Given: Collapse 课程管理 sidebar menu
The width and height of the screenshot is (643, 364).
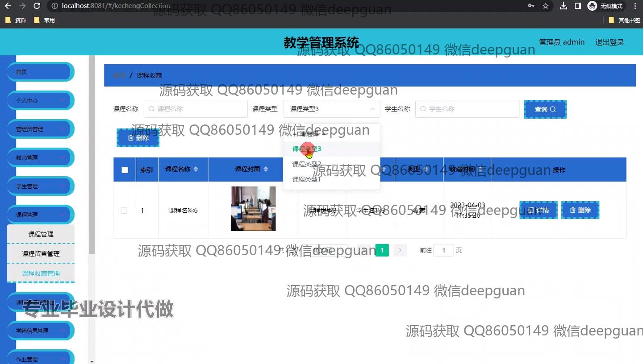Looking at the screenshot, I should click(40, 215).
